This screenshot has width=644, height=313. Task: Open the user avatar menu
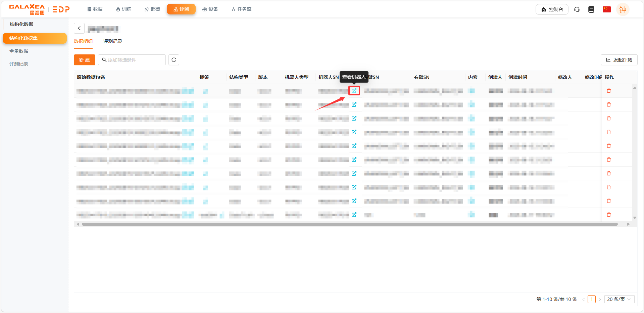[x=623, y=9]
